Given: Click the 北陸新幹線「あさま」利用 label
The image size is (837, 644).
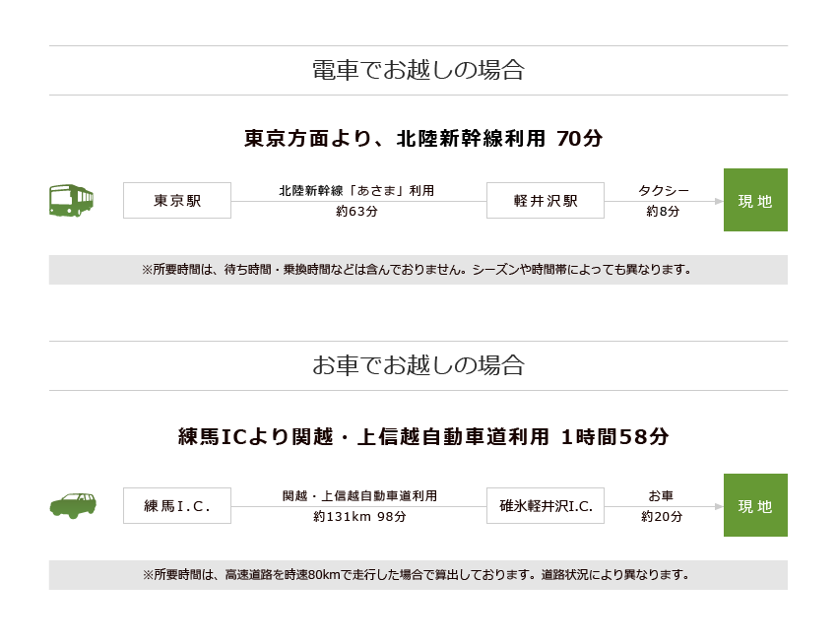Looking at the screenshot, I should click(356, 191).
